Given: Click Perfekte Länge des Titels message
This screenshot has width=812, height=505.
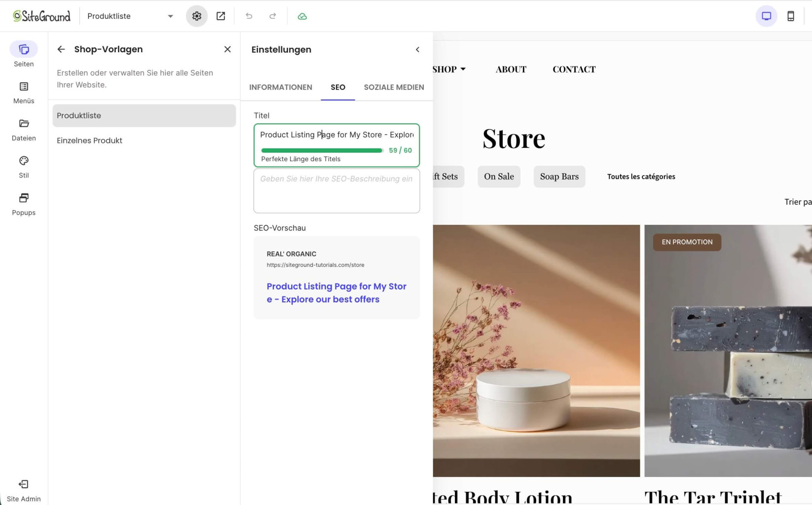Looking at the screenshot, I should 301,159.
